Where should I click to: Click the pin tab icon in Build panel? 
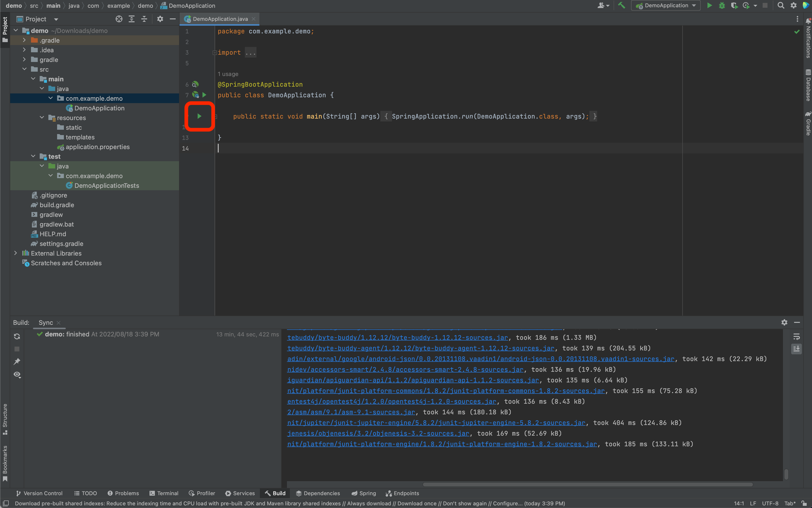[x=17, y=362]
